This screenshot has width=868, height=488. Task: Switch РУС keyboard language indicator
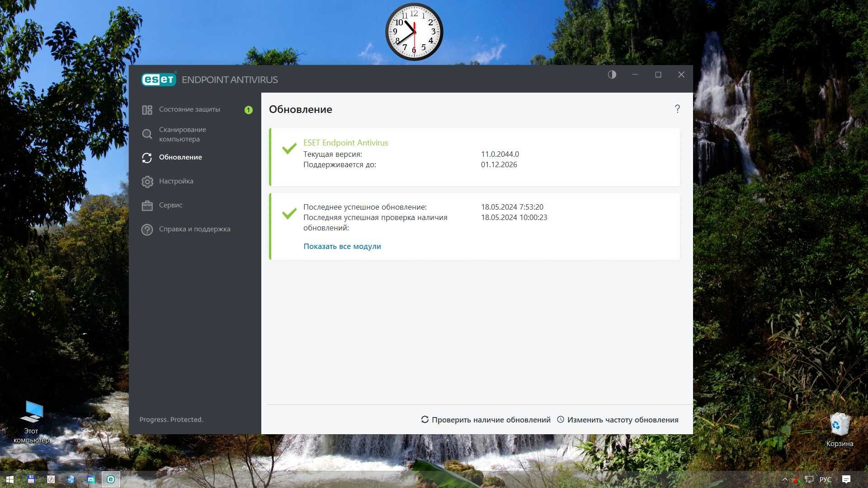pyautogui.click(x=826, y=479)
